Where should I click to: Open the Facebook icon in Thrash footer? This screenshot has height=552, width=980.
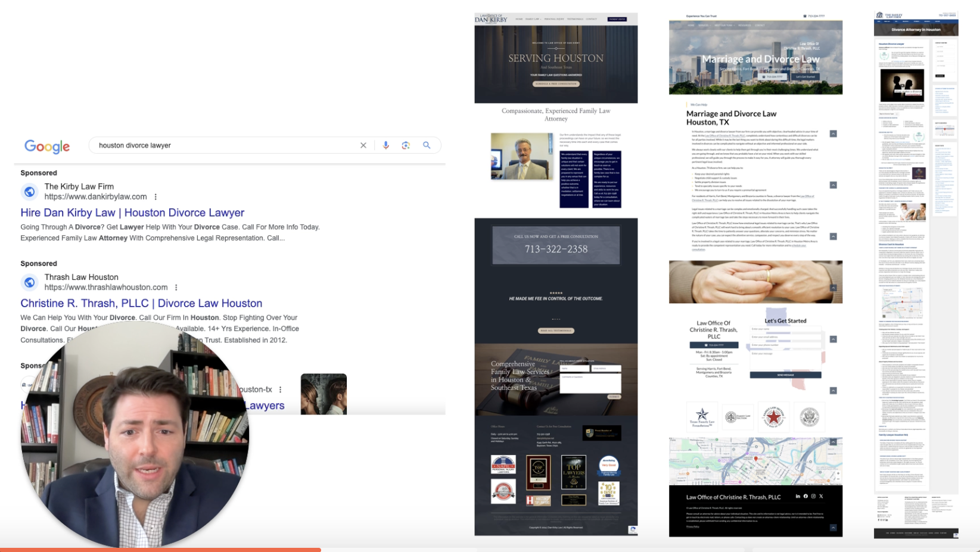(805, 496)
